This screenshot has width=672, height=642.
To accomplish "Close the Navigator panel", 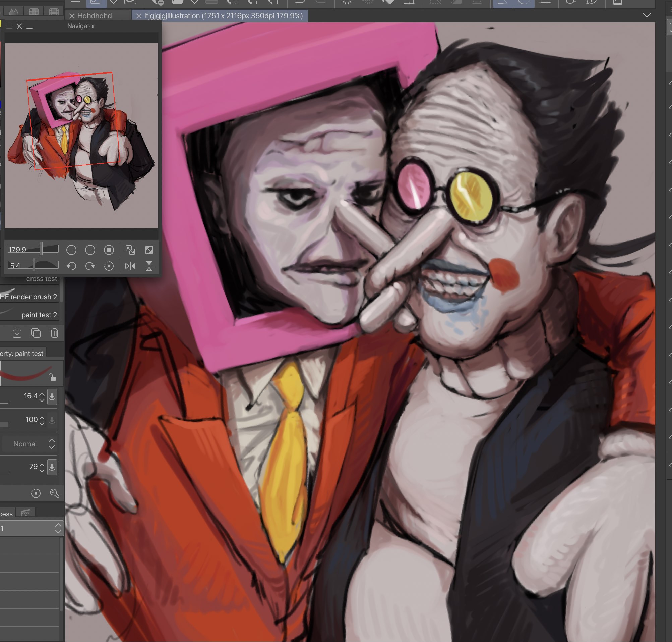I will tap(19, 26).
